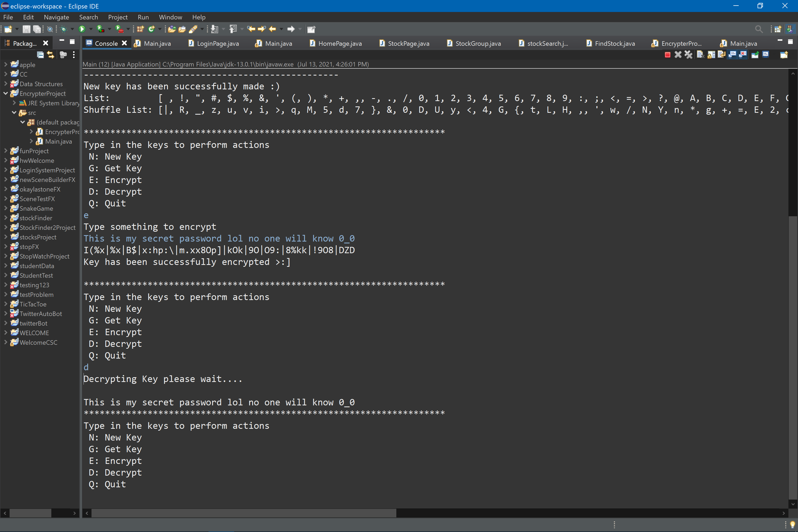Image resolution: width=798 pixels, height=532 pixels.
Task: Open a new Java project wizard
Action: [139, 29]
